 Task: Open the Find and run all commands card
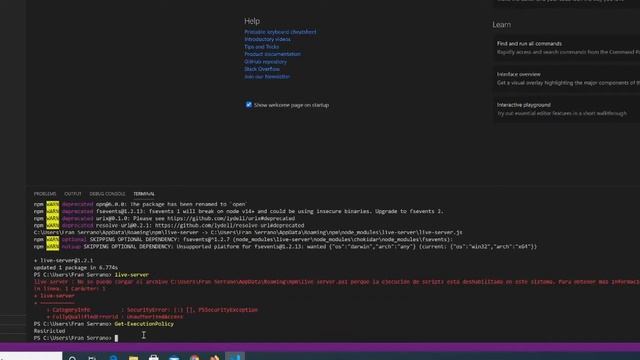pyautogui.click(x=567, y=48)
